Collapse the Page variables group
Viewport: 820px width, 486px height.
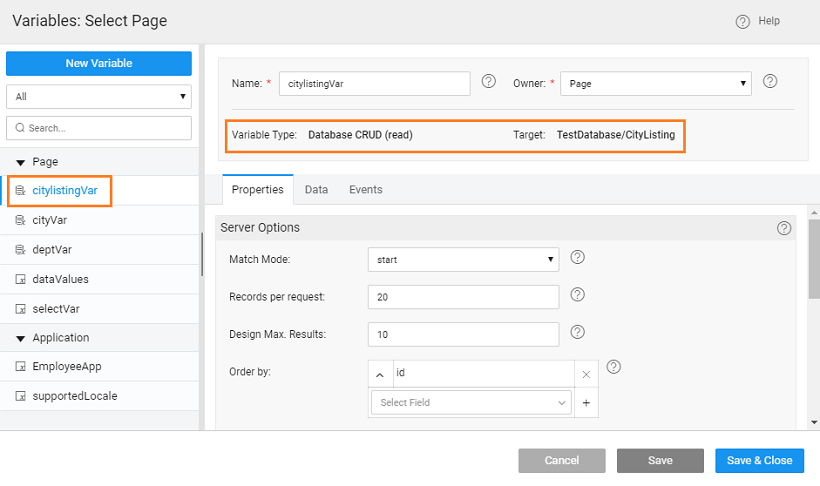tap(20, 162)
